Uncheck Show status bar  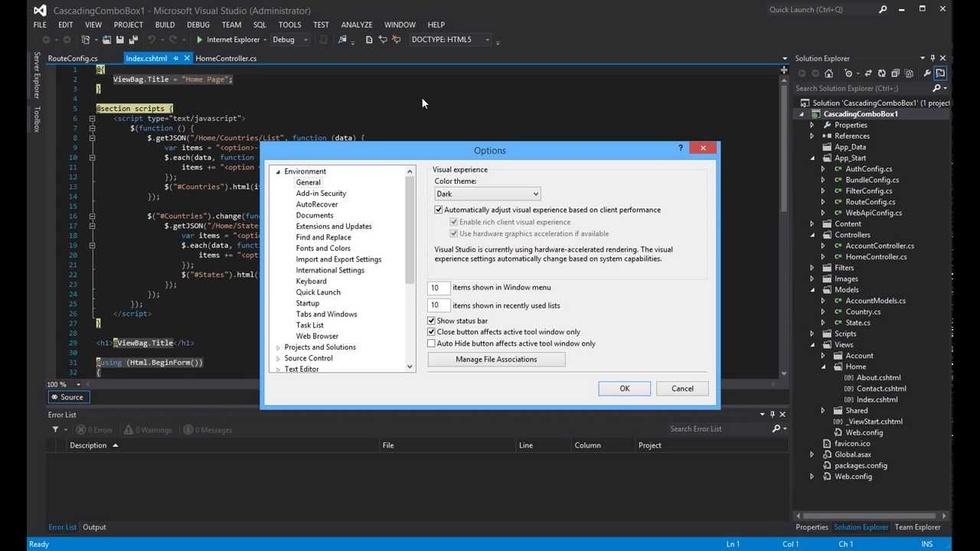click(432, 321)
